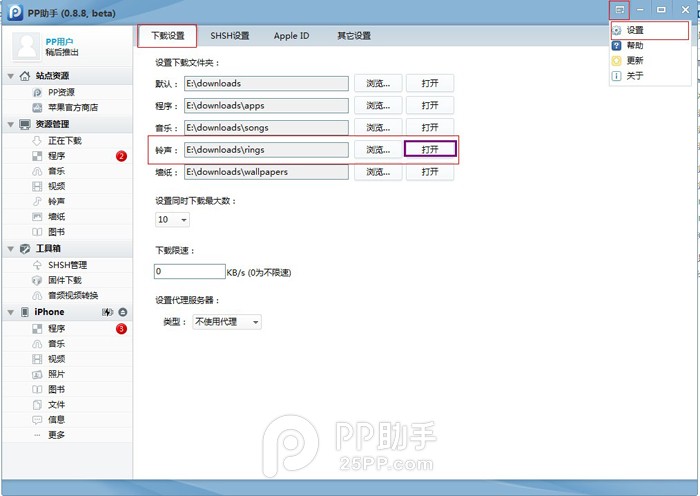Collapse the 站点资源 section triangle
700x496 pixels.
click(x=11, y=76)
